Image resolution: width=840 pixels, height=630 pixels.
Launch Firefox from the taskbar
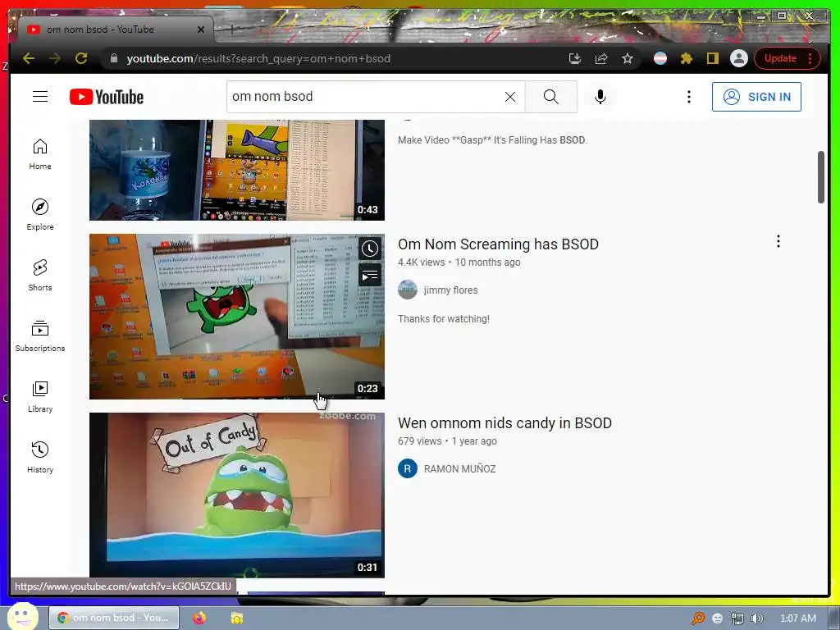pyautogui.click(x=199, y=618)
